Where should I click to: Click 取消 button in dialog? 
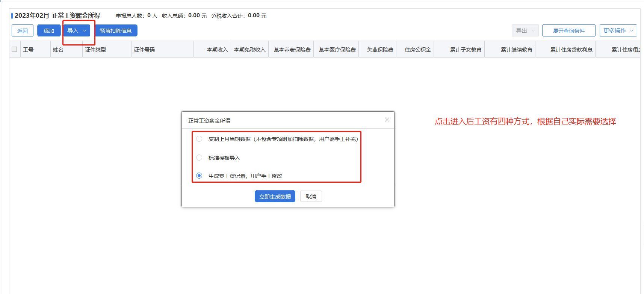tap(311, 196)
